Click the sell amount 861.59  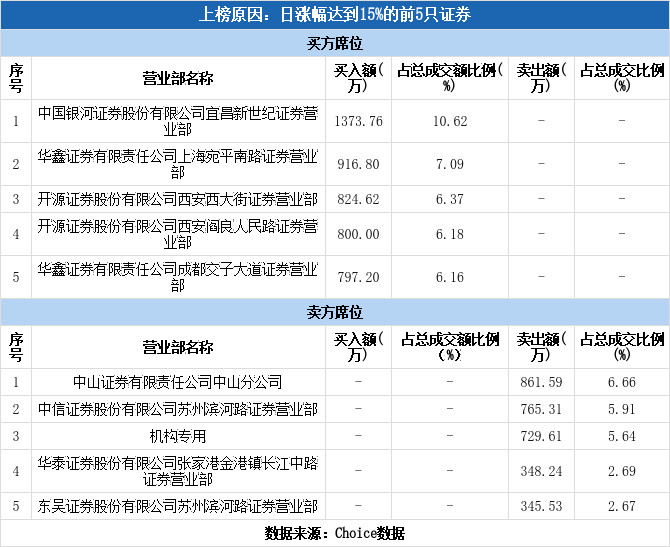(x=541, y=382)
